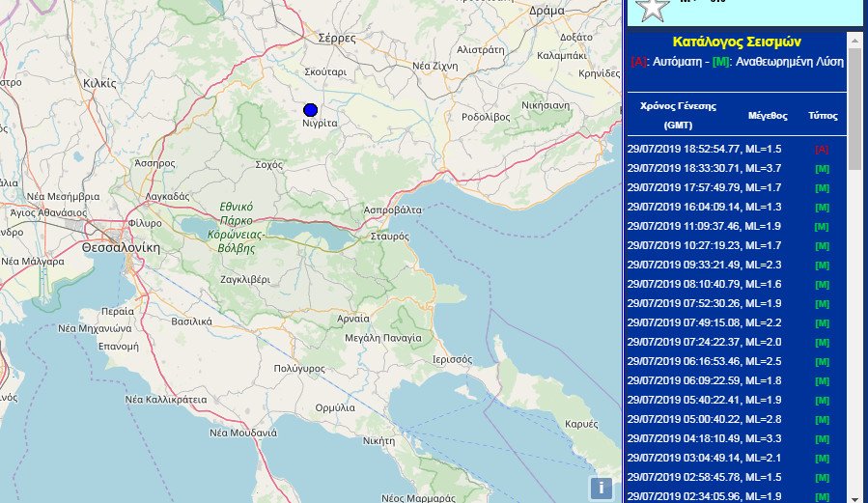Screen dimensions: 868x503
Task: Click the Μέγεθος column header
Action: (x=768, y=116)
